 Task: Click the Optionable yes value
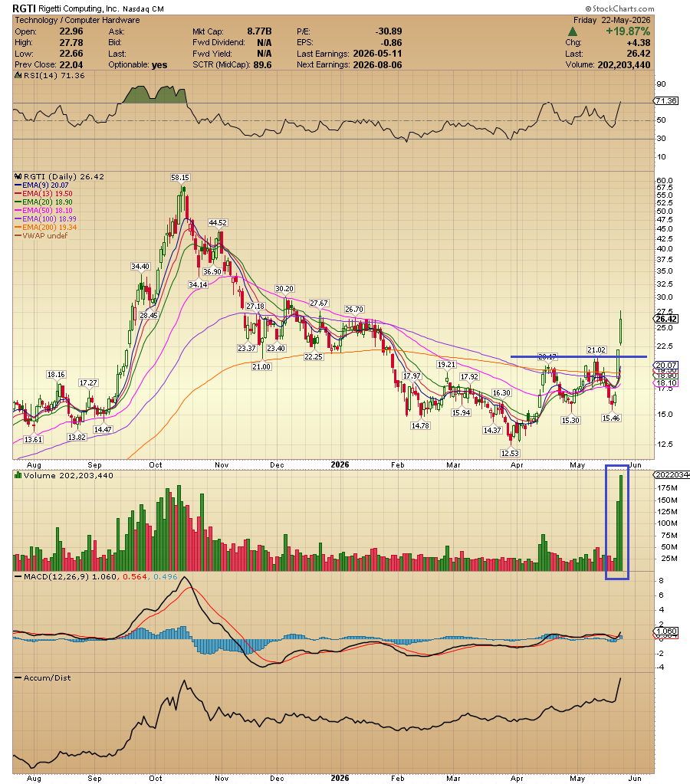[x=159, y=64]
